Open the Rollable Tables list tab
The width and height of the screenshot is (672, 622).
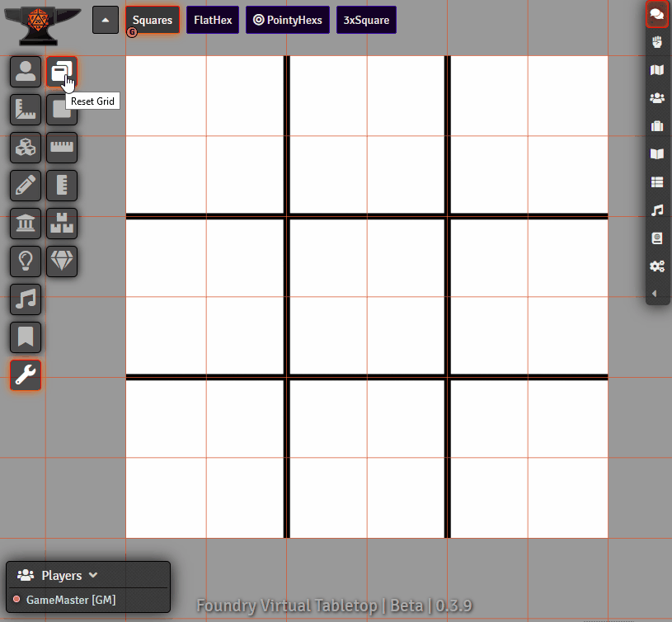(657, 182)
